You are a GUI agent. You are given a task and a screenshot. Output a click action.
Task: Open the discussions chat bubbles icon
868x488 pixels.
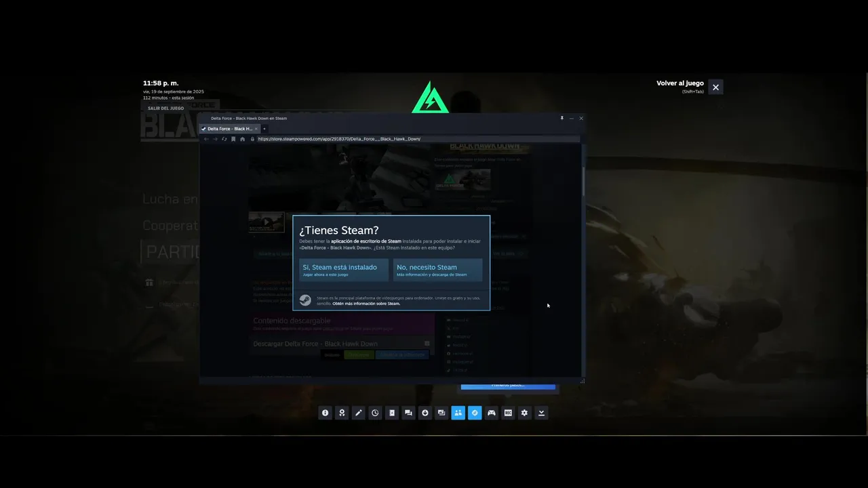point(408,413)
